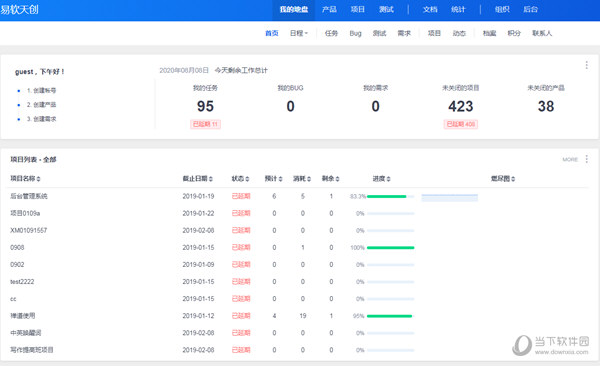Viewport: 600px width, 366px height.
Task: Open the 1. 创建帐号 guide link
Action: coord(41,90)
